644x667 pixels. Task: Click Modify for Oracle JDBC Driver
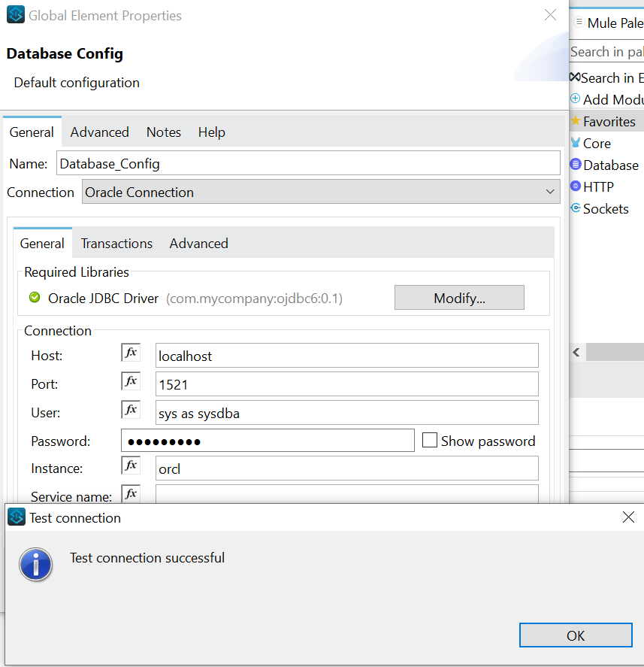click(459, 297)
